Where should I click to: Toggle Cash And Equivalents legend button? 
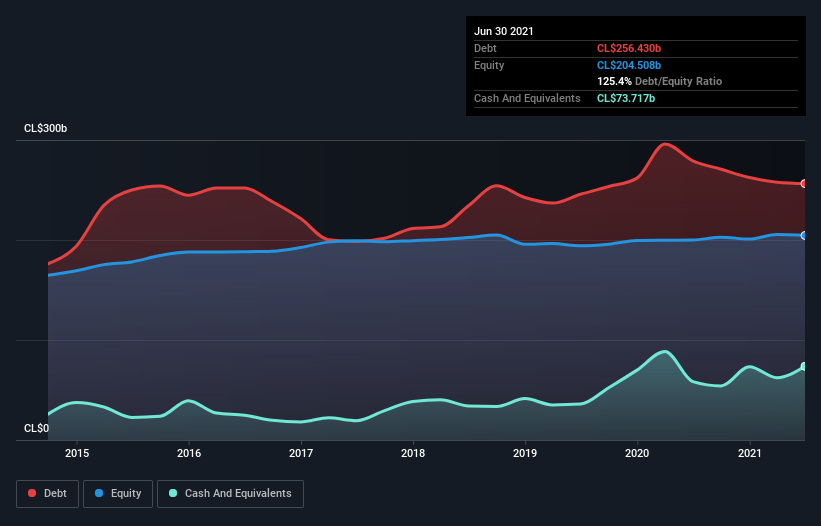230,494
